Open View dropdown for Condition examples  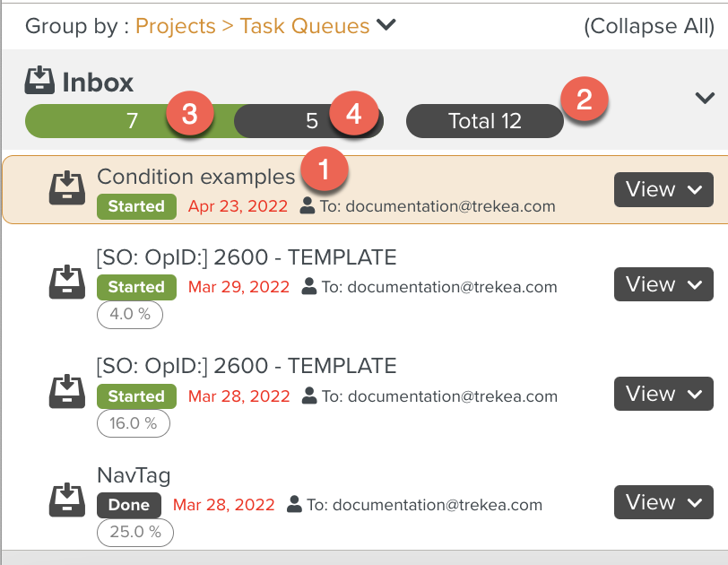[663, 189]
